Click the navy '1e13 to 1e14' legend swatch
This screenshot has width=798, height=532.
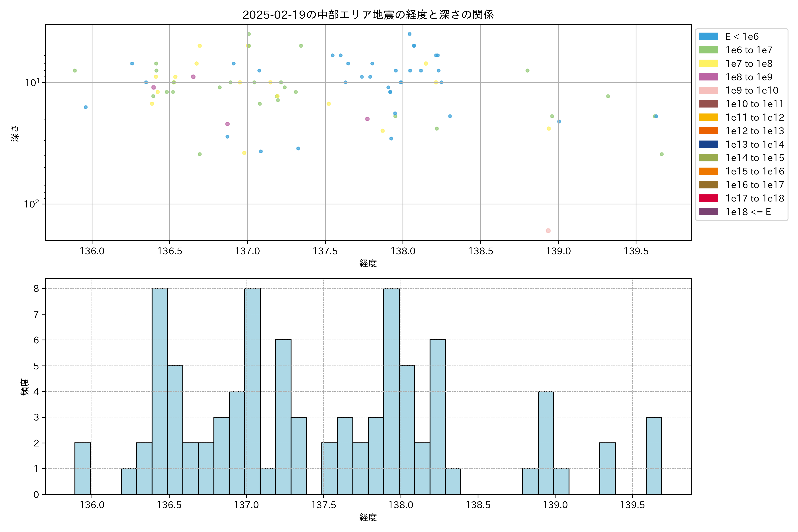(708, 145)
